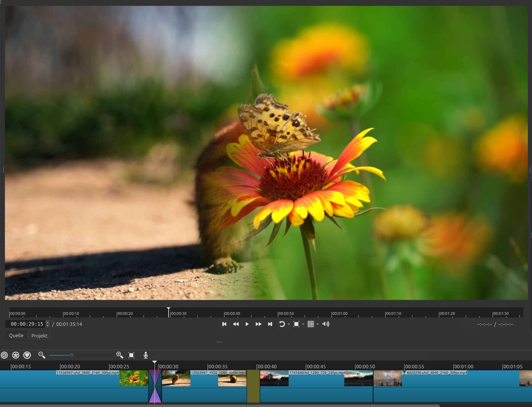Click the record audio microphone icon
Viewport: 532px width, 407px height.
pos(146,355)
